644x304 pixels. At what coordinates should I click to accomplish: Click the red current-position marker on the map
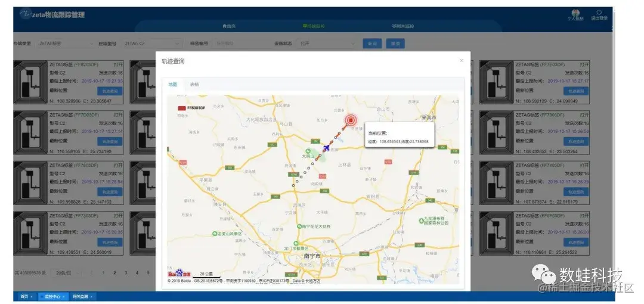point(351,120)
